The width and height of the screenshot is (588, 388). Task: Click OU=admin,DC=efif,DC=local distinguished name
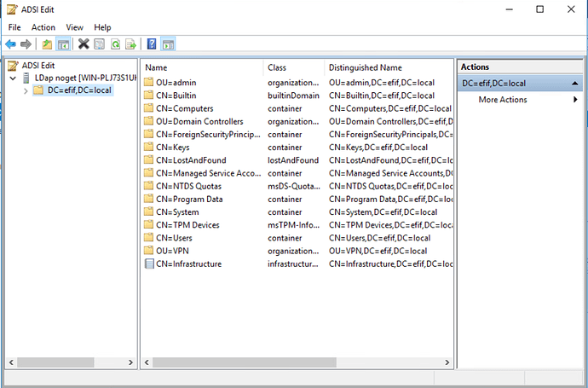click(382, 83)
